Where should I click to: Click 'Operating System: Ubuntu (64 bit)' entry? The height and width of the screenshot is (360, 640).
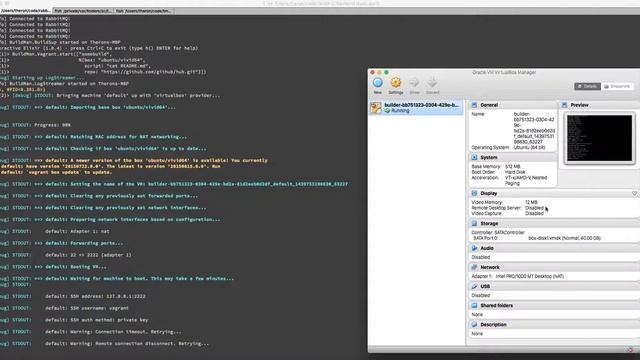coord(508,147)
